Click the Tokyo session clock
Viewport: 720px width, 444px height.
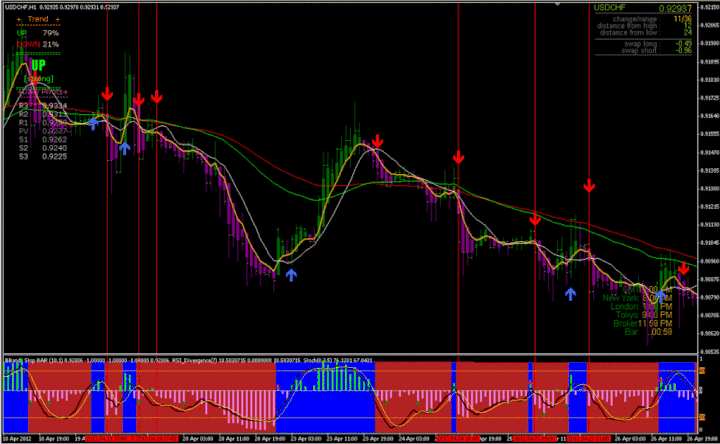[x=644, y=315]
